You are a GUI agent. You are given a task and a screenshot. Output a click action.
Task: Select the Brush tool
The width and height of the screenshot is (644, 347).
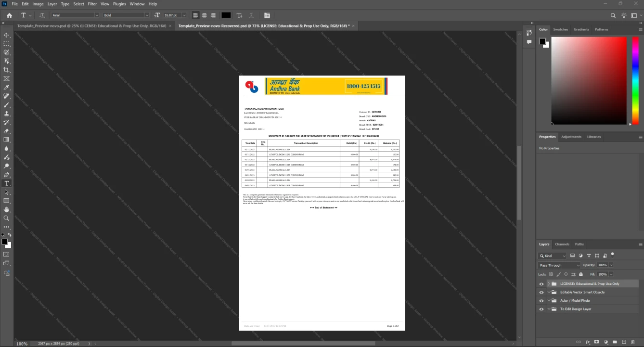tap(6, 105)
